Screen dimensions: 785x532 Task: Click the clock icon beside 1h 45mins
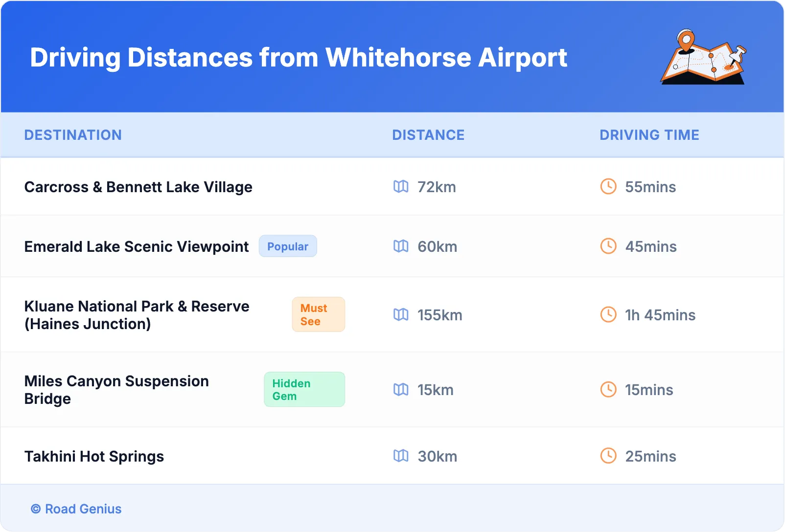coord(608,314)
